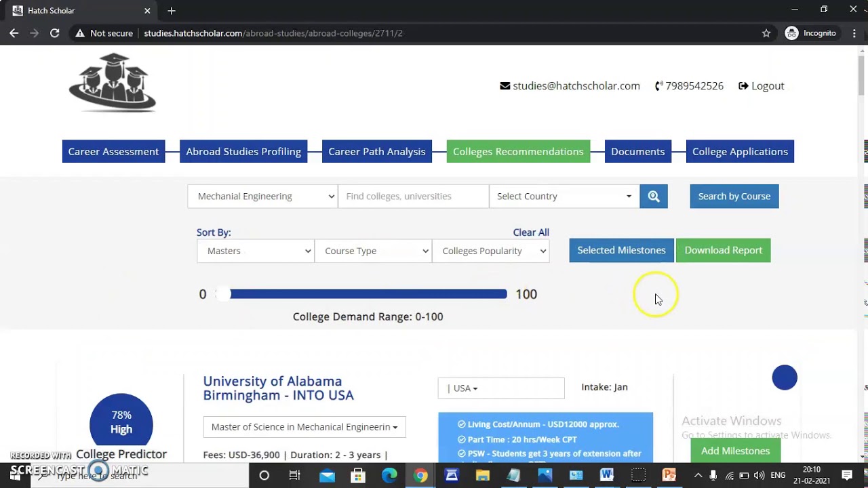The image size is (868, 488).
Task: Click the browser back arrow
Action: 14,33
